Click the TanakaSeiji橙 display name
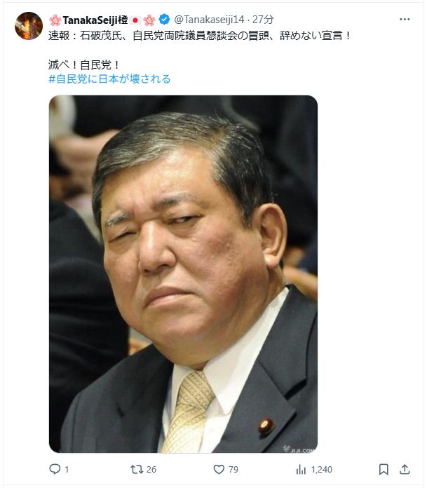The image size is (448, 488). pyautogui.click(x=95, y=20)
